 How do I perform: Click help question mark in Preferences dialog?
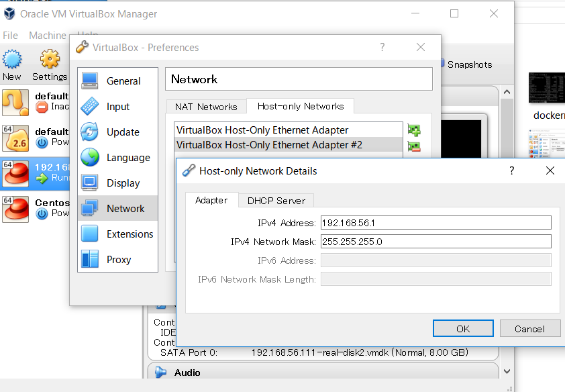coord(382,47)
